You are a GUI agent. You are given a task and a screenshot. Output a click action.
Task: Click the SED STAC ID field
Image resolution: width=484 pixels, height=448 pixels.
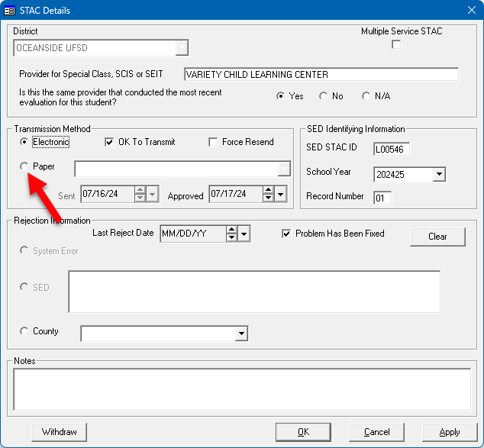(x=392, y=149)
